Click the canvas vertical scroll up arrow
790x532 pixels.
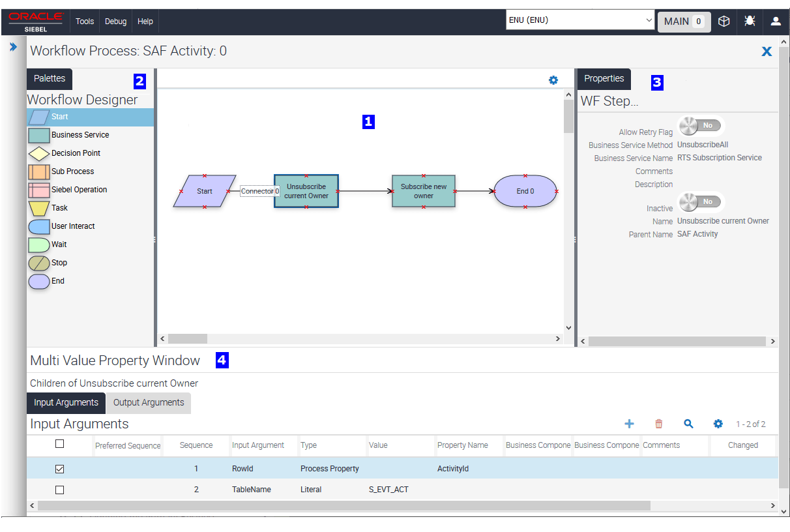click(x=568, y=95)
